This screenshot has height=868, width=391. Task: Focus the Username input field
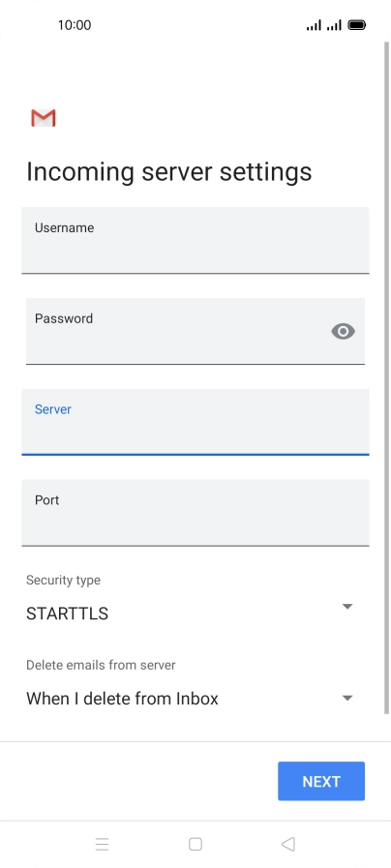click(195, 240)
